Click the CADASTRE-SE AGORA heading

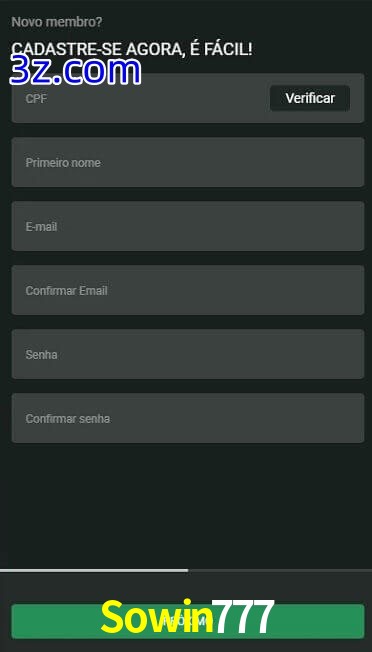(x=131, y=49)
